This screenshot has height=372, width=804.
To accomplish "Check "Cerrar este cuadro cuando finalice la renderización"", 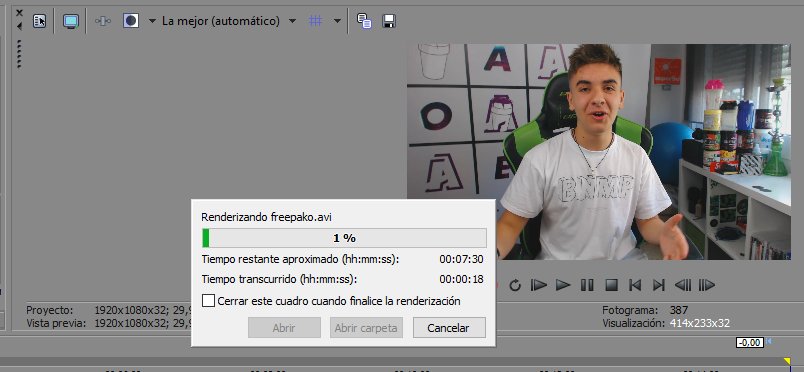I will (x=208, y=301).
